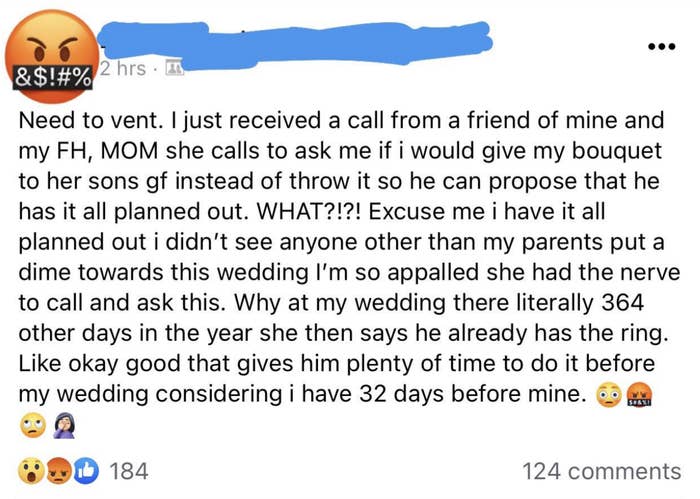
Task: Open the 124 comments link
Action: click(x=601, y=471)
